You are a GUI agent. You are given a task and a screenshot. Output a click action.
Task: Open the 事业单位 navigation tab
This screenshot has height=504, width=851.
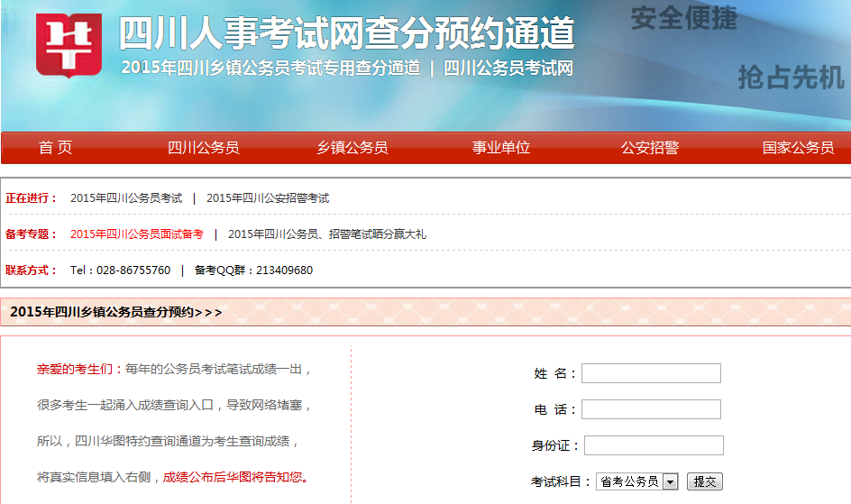501,148
